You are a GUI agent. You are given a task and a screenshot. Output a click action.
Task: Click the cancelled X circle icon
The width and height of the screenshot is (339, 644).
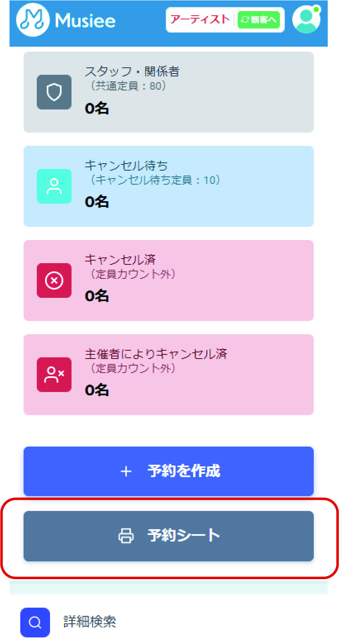54,280
